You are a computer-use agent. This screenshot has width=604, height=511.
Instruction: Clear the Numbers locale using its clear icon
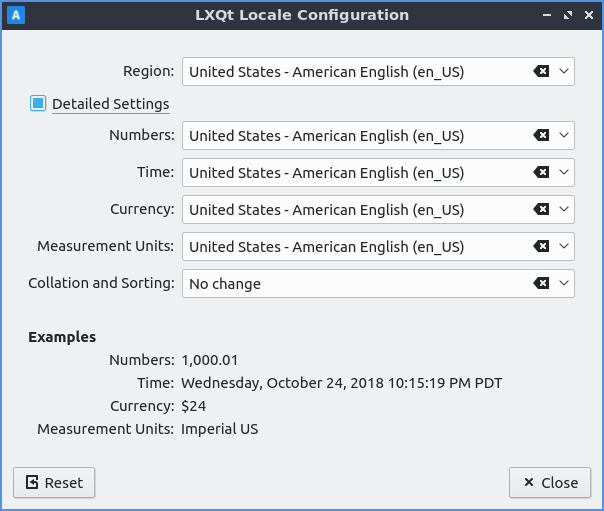(x=541, y=136)
